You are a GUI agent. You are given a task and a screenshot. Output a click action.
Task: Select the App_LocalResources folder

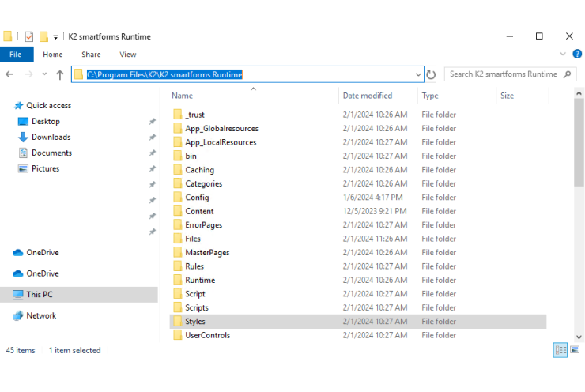point(221,142)
